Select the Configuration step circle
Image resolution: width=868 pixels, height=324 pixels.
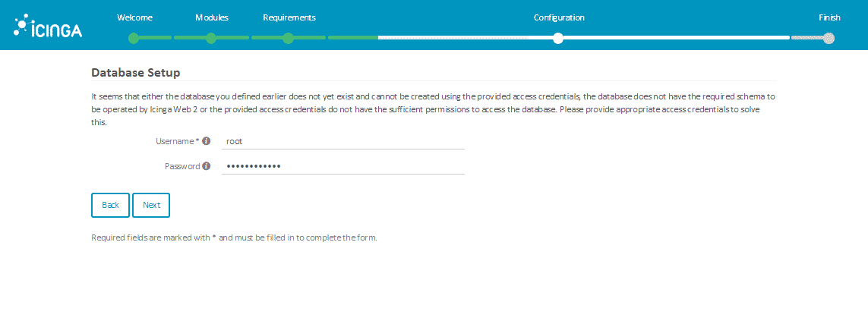[558, 38]
